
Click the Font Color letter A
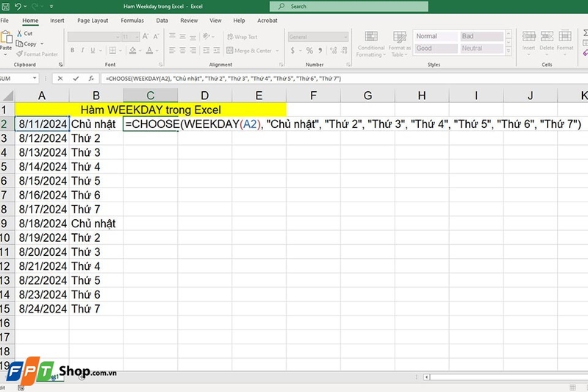[x=149, y=50]
